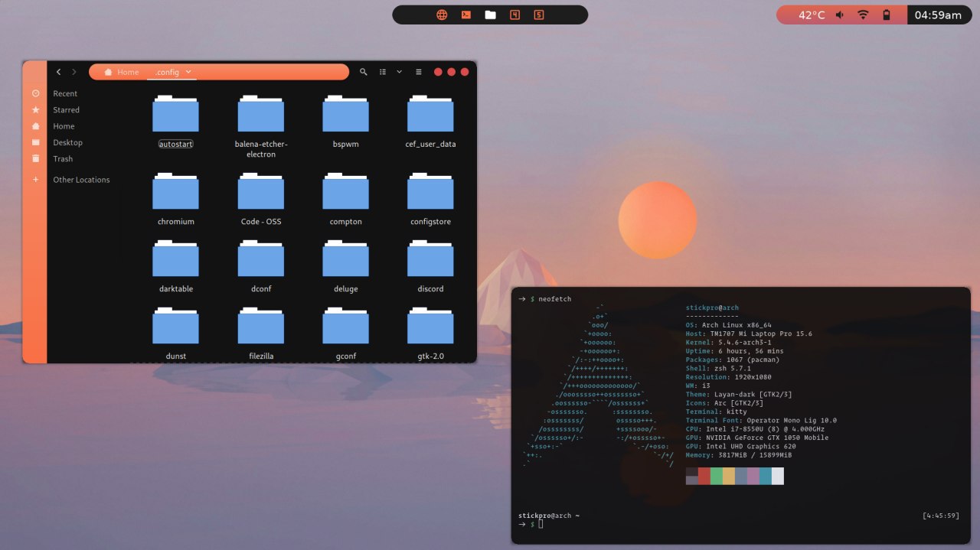Open the file manager hamburger menu
This screenshot has height=550, width=980.
(419, 72)
